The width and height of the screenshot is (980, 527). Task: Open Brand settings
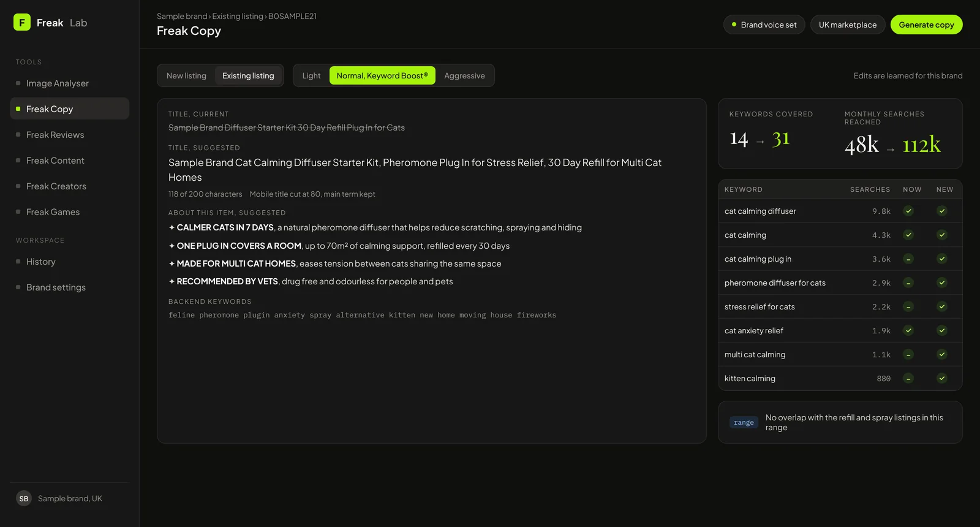tap(69, 287)
